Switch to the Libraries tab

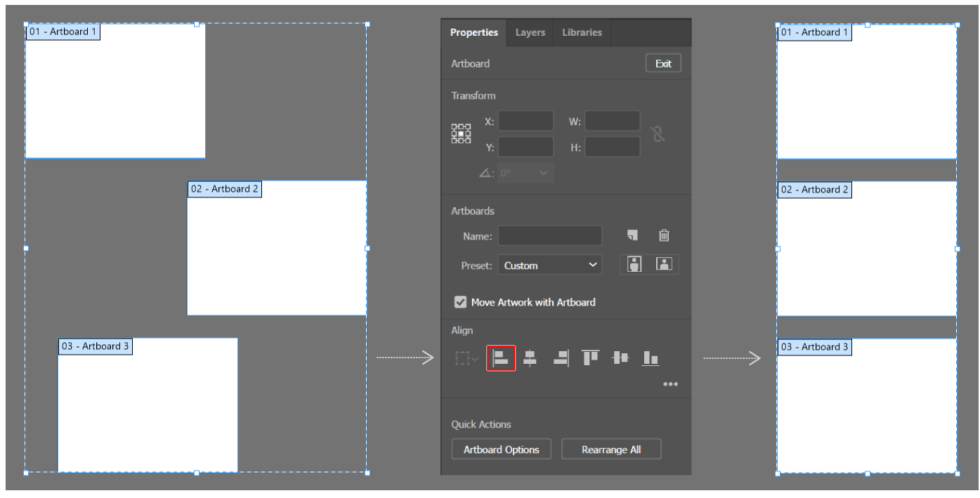(581, 32)
